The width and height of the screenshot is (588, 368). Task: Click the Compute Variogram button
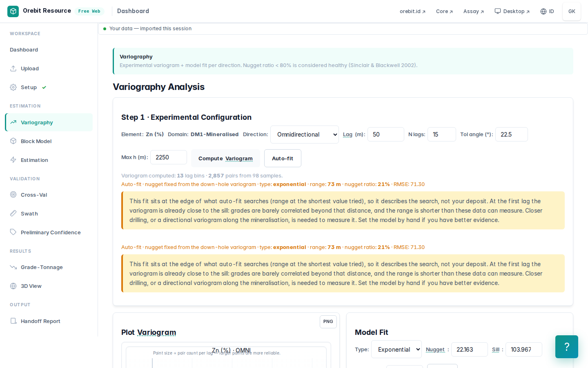[225, 158]
